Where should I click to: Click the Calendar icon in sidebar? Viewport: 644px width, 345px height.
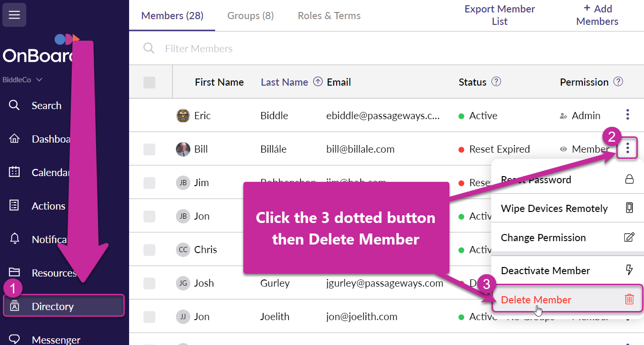point(14,172)
